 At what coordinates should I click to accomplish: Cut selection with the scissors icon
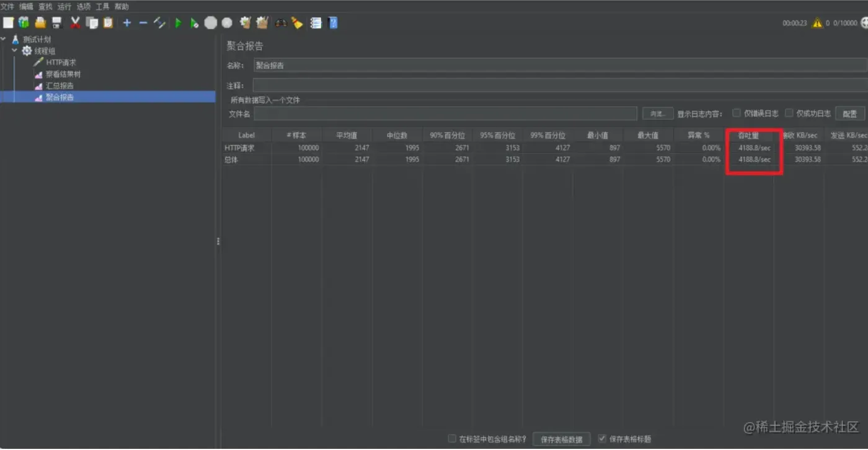(76, 23)
